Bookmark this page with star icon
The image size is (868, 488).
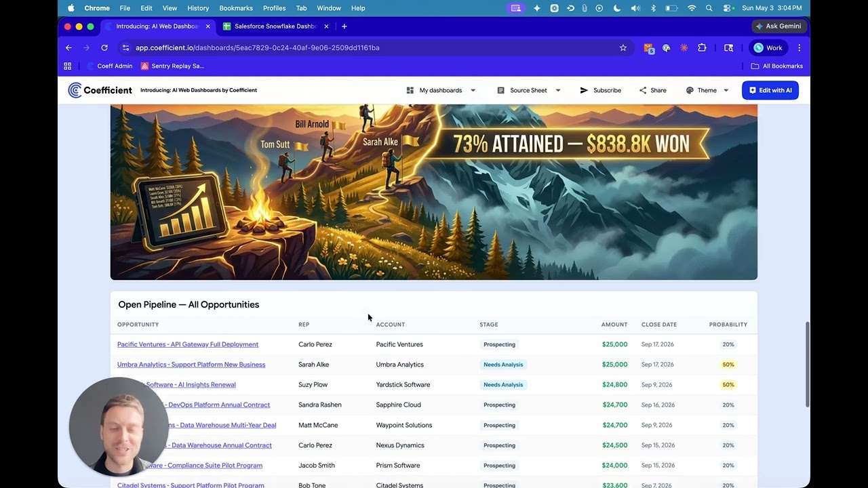pyautogui.click(x=623, y=47)
